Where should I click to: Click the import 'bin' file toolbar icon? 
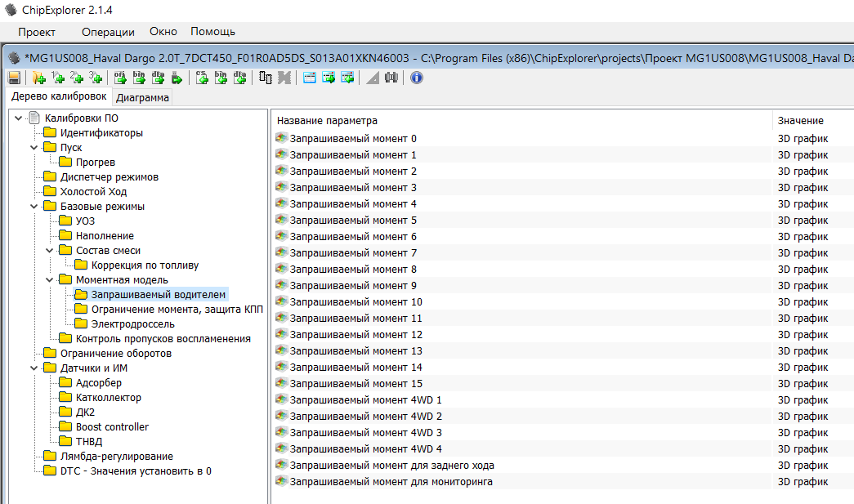pyautogui.click(x=221, y=78)
